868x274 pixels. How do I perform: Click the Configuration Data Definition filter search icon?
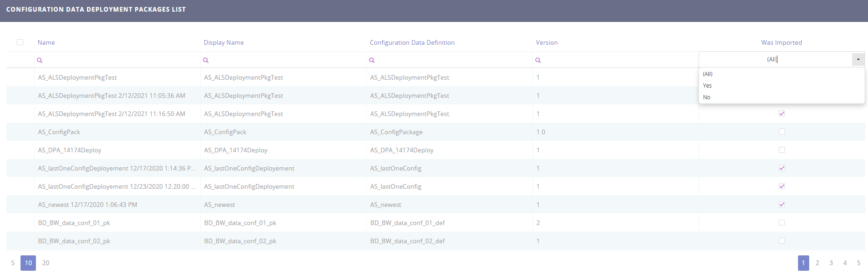tap(372, 60)
